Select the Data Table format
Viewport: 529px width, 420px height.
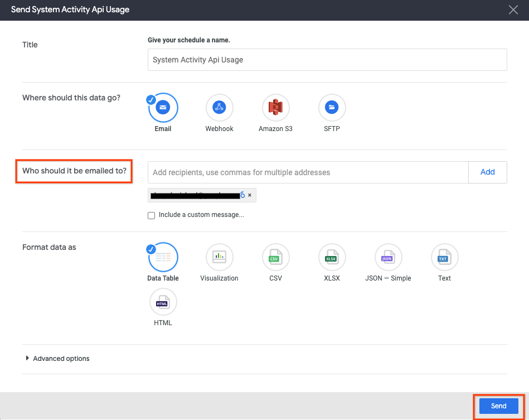point(163,257)
